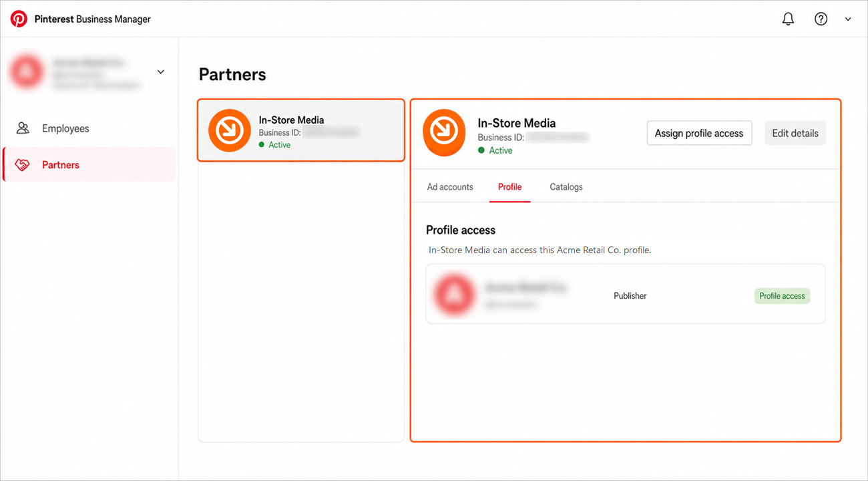Click In-Store Media logo in partner list
This screenshot has height=481, width=868.
[230, 130]
